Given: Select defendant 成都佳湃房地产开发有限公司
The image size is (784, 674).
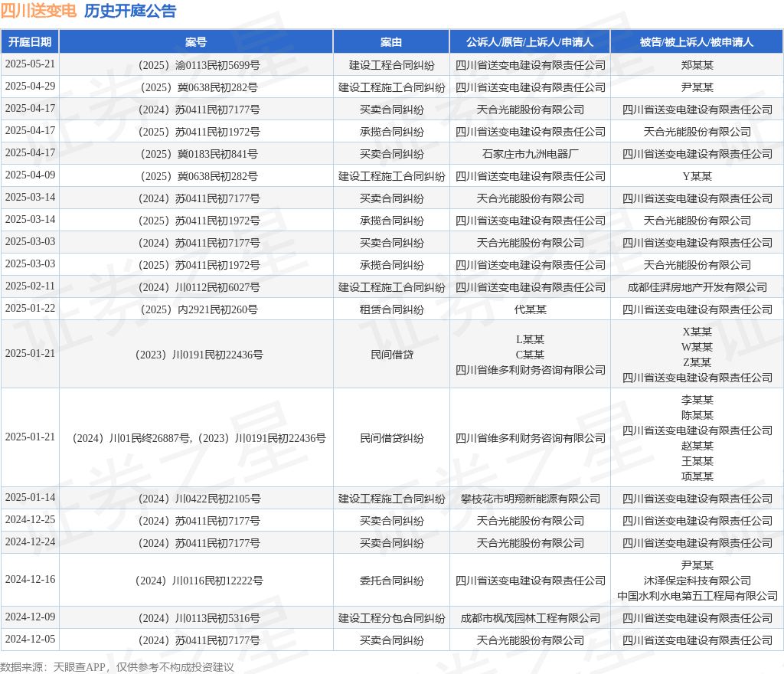Looking at the screenshot, I should click(697, 287).
